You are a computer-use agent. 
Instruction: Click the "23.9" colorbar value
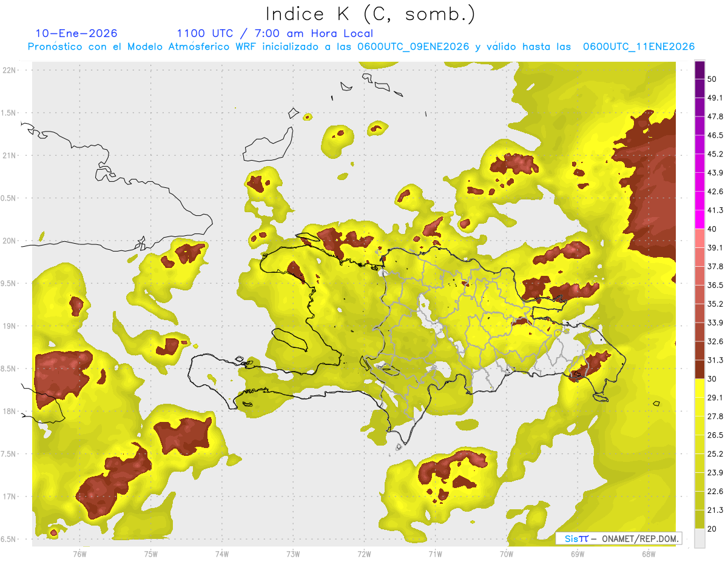715,473
